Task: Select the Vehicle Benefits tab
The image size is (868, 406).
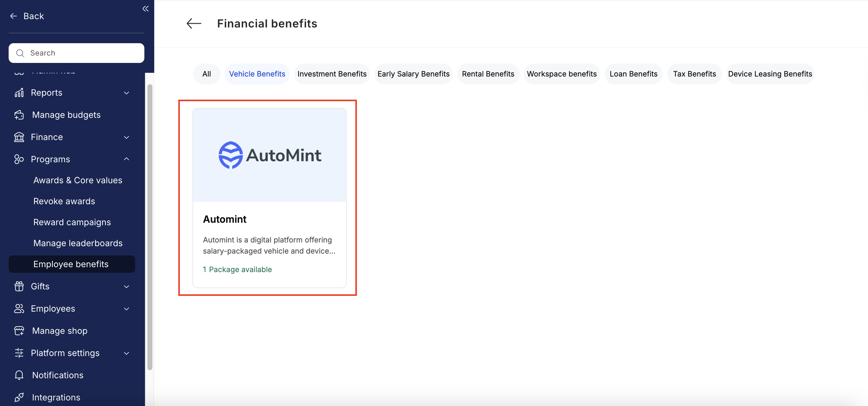Action: click(x=257, y=74)
